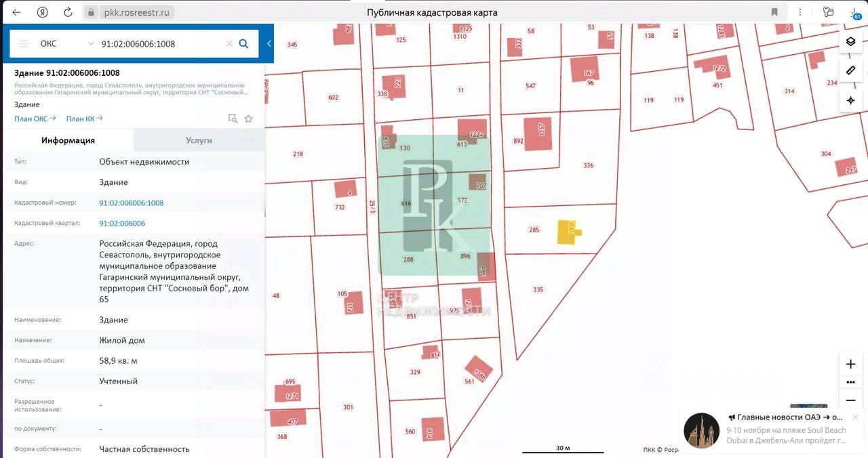Click the zoom-to-object icon beside star
Screen dimensions: 868x458
point(233,119)
